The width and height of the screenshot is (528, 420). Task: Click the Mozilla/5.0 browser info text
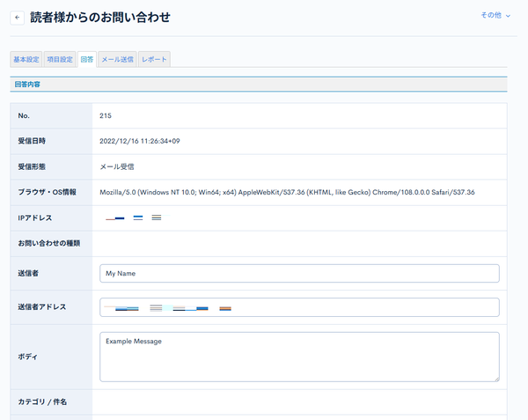pos(287,192)
